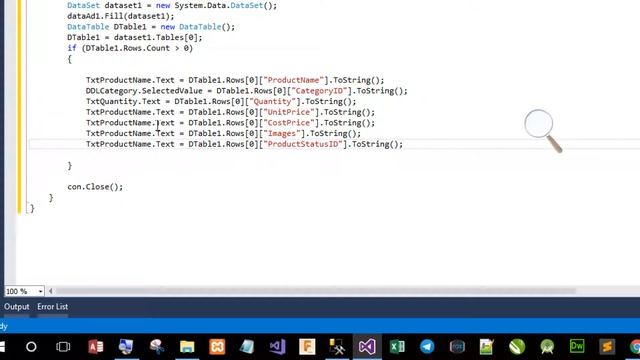Viewport: 640px width, 360px height.
Task: Click the active Visual Studio taskbar icon
Action: 367,347
